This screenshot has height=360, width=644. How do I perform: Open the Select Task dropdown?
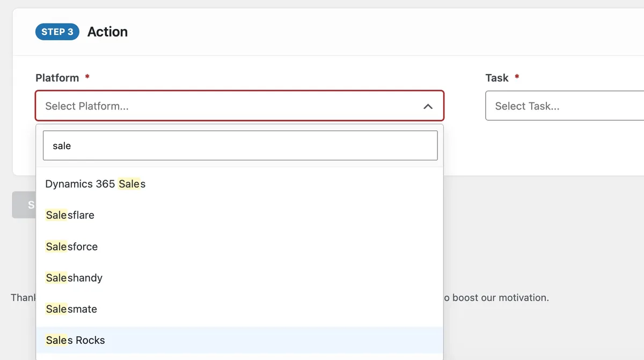click(x=565, y=106)
